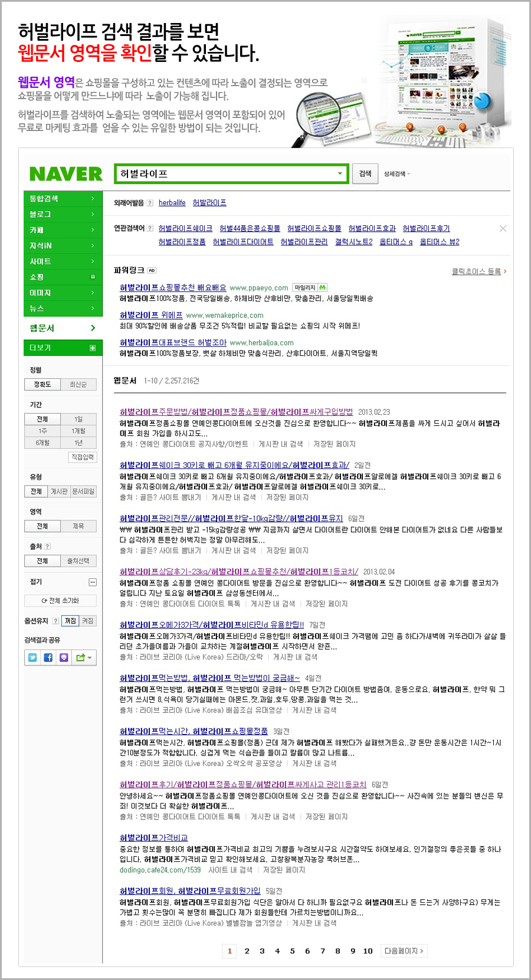Set area filter to 제목
The height and width of the screenshot is (980, 531).
78,526
